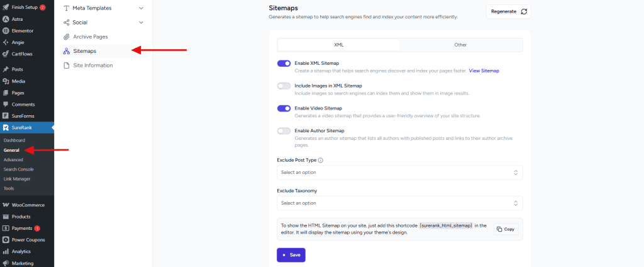Viewport: 644px width, 267px height.
Task: Open the View Sitemap link
Action: click(x=484, y=71)
